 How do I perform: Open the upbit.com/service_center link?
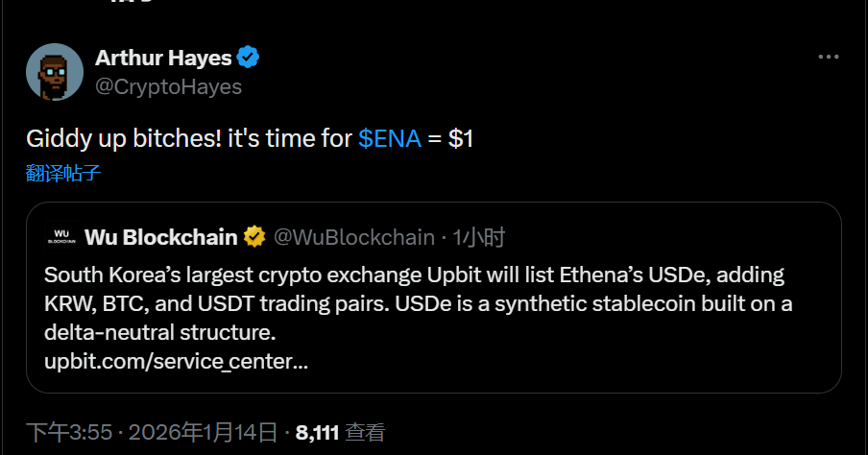176,362
